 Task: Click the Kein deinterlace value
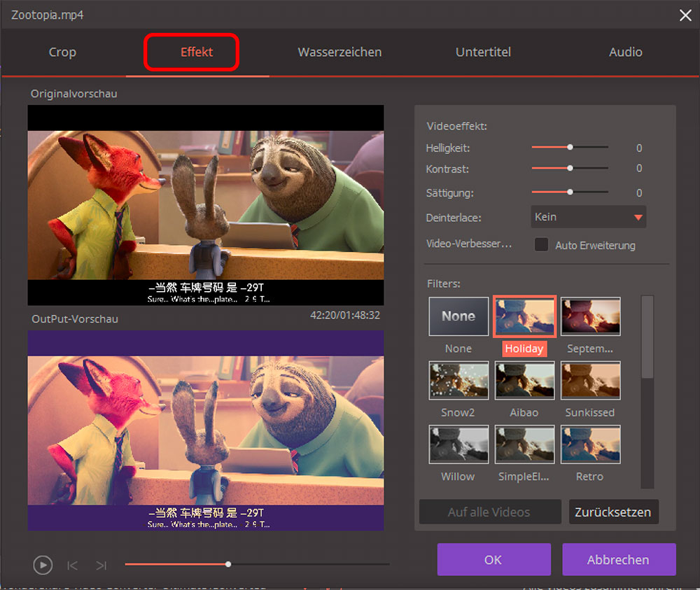point(545,217)
